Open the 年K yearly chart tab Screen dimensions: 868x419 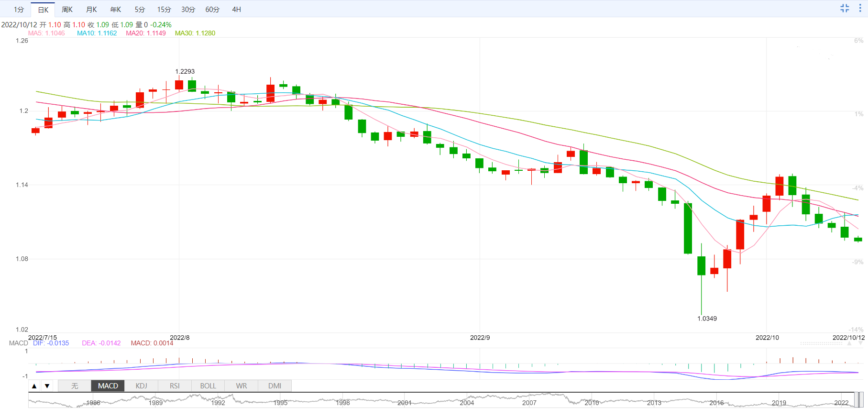(116, 10)
